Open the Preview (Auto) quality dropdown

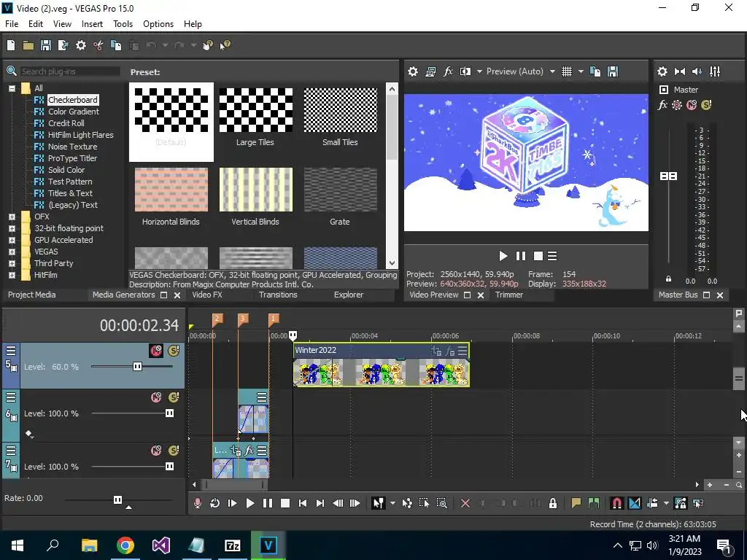[x=552, y=71]
